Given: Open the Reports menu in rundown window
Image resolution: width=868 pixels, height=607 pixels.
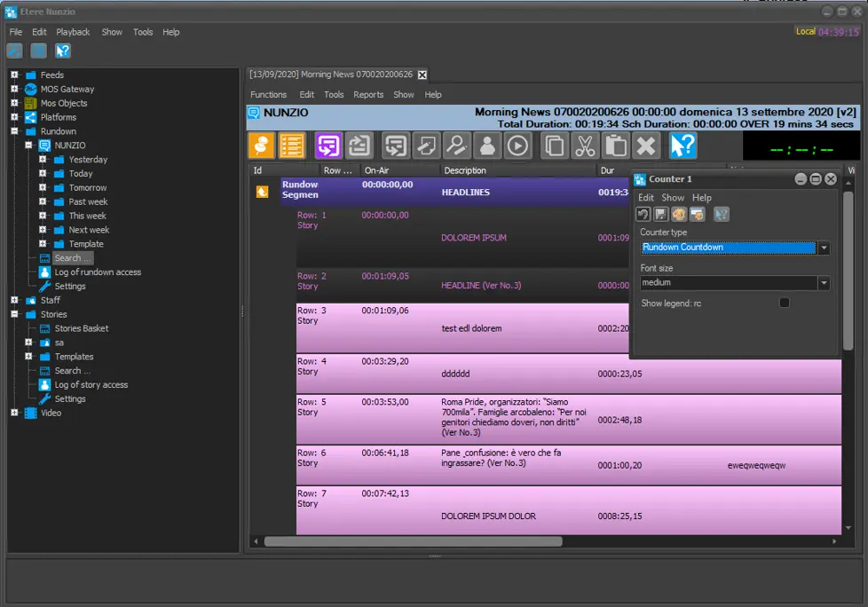Looking at the screenshot, I should pyautogui.click(x=368, y=95).
